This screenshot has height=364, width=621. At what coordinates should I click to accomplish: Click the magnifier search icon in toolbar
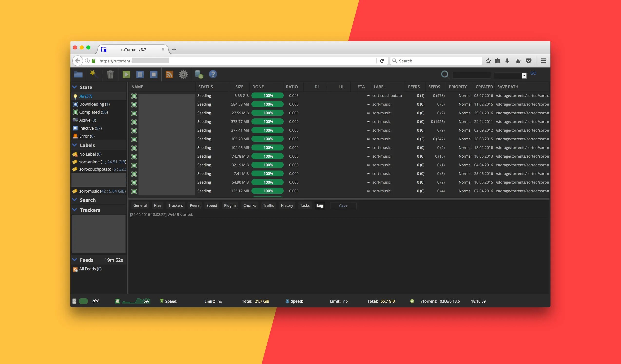445,74
